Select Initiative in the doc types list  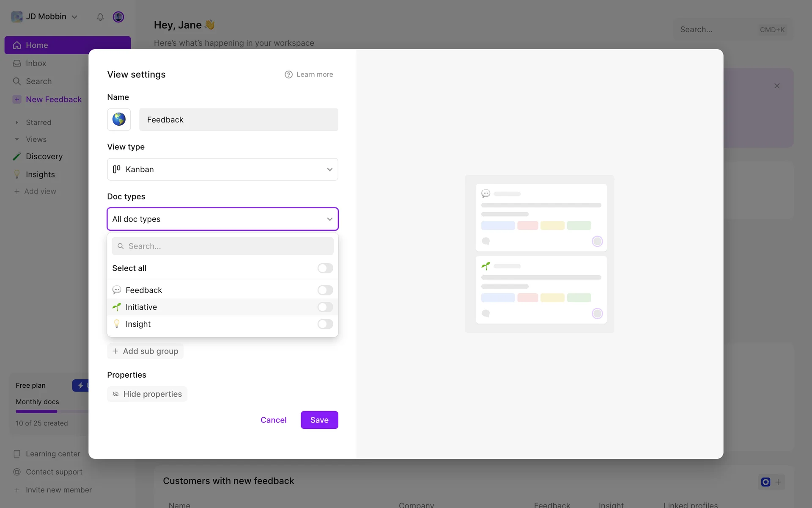[141, 307]
